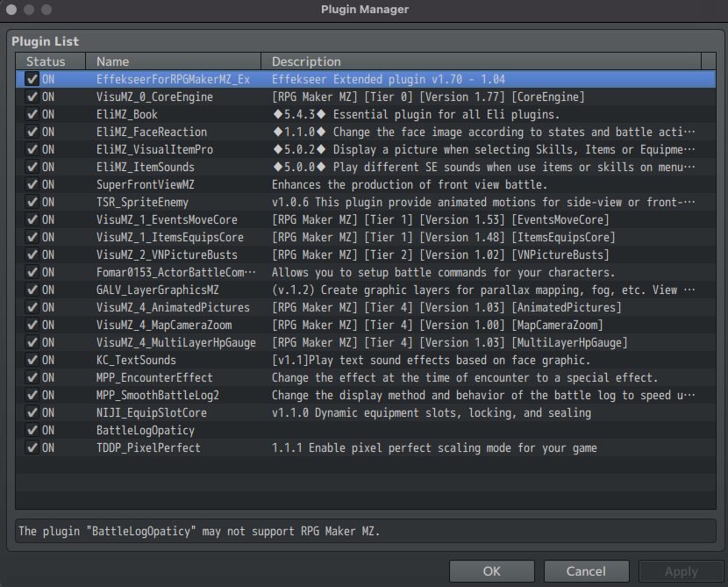Screen dimensions: 728x587
Task: Uncheck the KC_TextSounds checkbox
Action: pos(32,361)
